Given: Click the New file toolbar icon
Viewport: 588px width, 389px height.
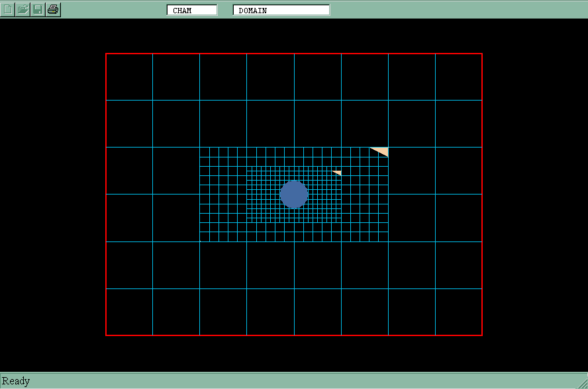Looking at the screenshot, I should [x=8, y=9].
